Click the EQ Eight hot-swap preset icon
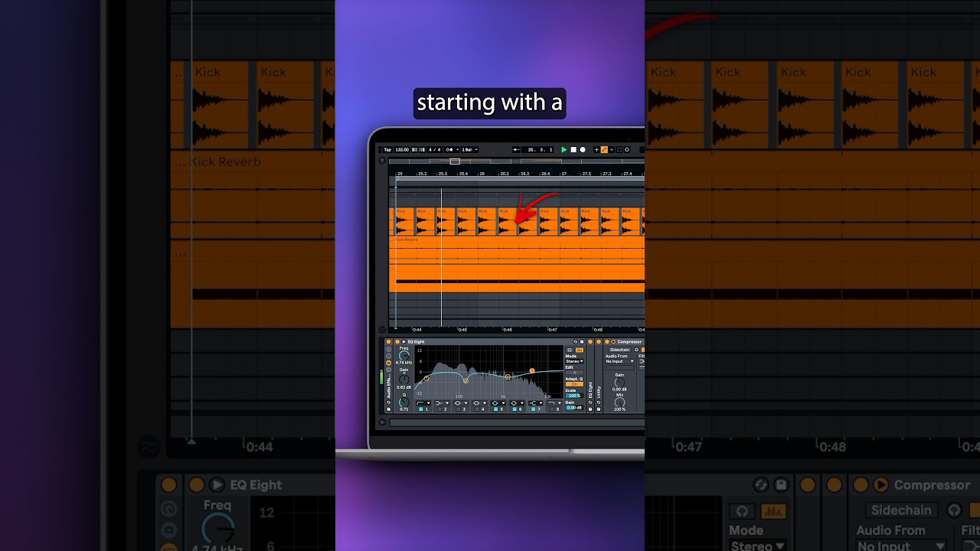Image resolution: width=980 pixels, height=551 pixels. [x=576, y=342]
